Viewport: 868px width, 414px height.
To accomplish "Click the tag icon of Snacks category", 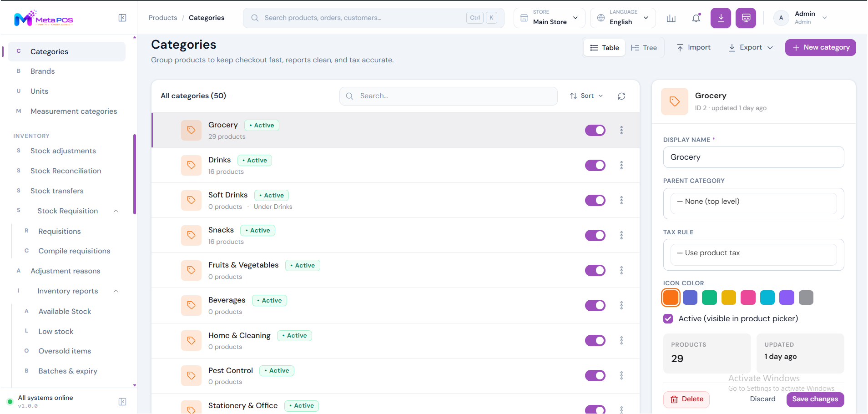I will tap(191, 235).
